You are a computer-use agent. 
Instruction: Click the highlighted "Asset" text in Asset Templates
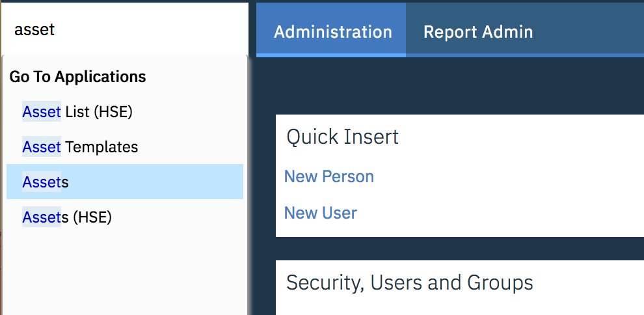point(42,146)
